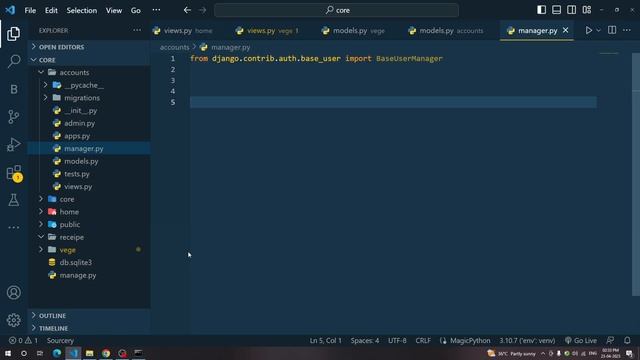Open Ln 5, Col 1 go-to-line
The height and width of the screenshot is (360, 640).
(325, 340)
